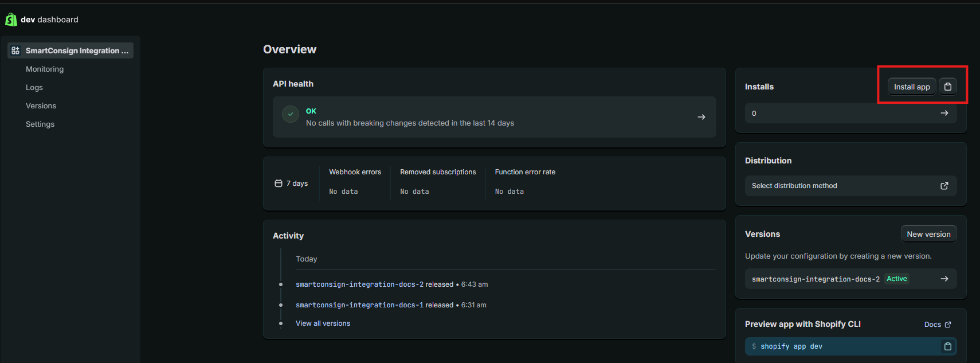Open installs count arrow

pyautogui.click(x=944, y=113)
